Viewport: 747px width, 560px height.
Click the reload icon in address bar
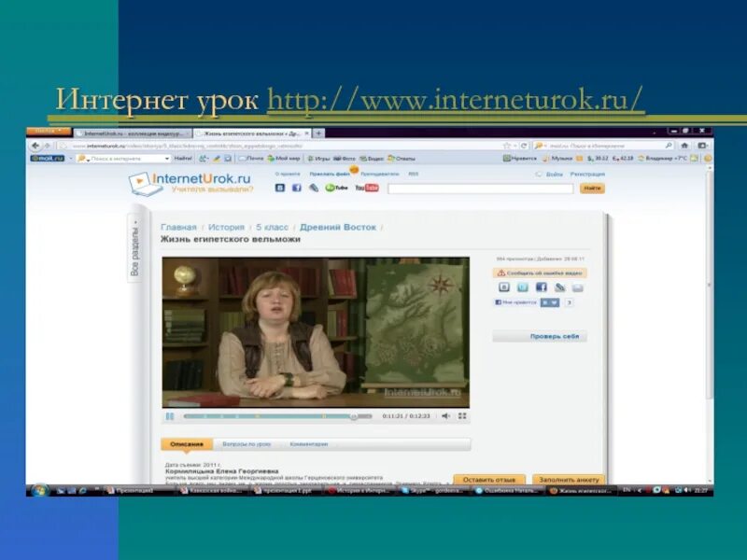tap(524, 146)
